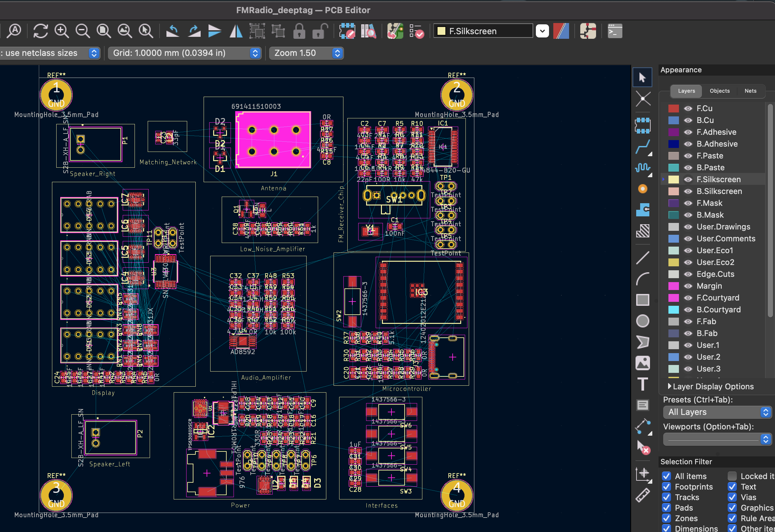Viewport: 775px width, 532px height.
Task: Select the Draw Circle tool
Action: click(643, 321)
